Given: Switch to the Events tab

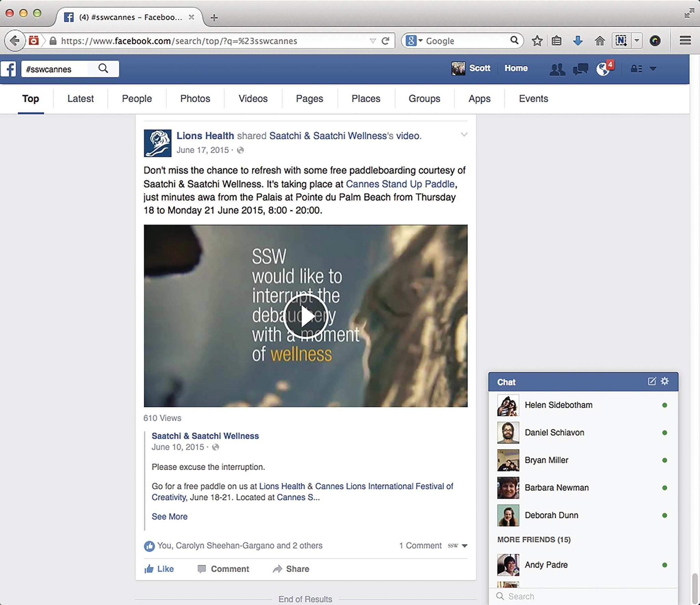Looking at the screenshot, I should click(x=534, y=99).
